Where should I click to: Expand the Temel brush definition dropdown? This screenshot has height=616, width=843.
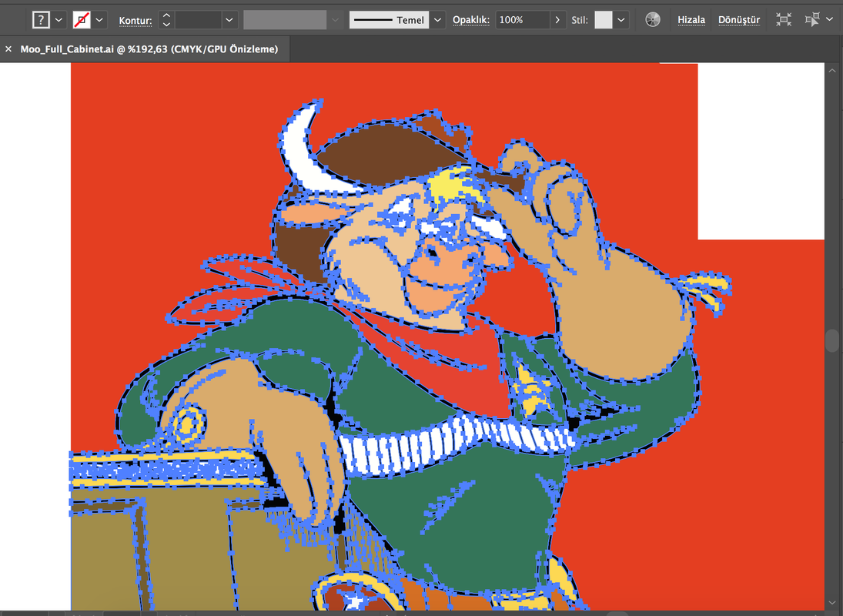pyautogui.click(x=437, y=20)
